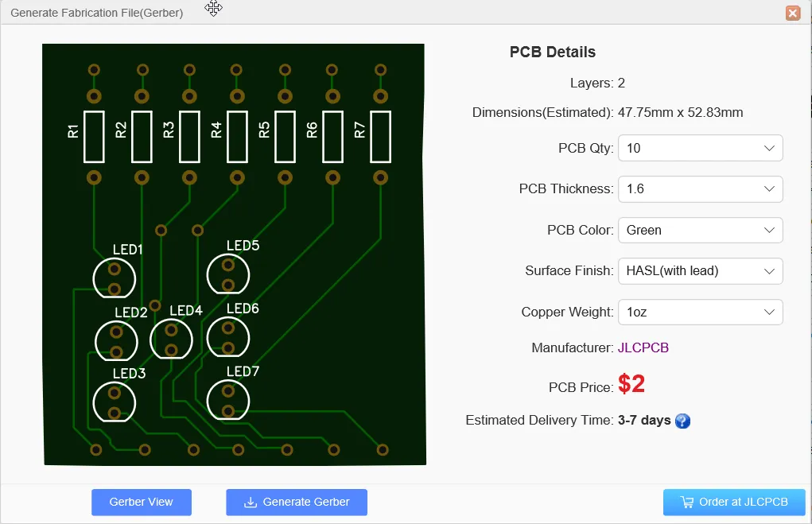Expand the Copper Weight dropdown
812x524 pixels.
[x=700, y=312]
